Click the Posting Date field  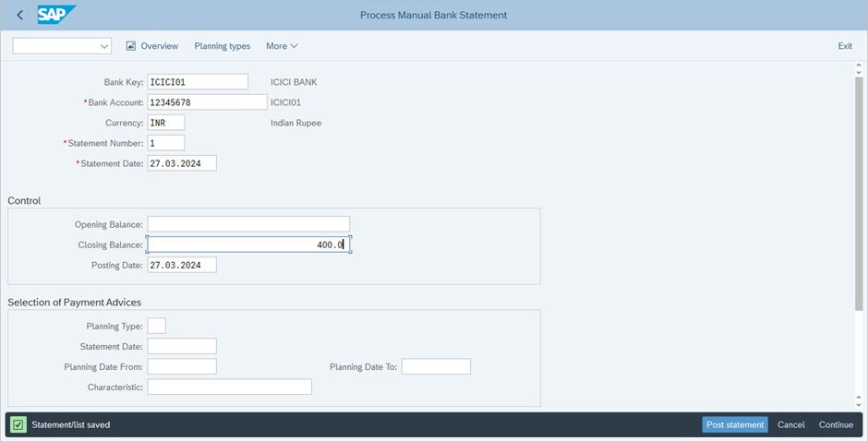pos(182,265)
